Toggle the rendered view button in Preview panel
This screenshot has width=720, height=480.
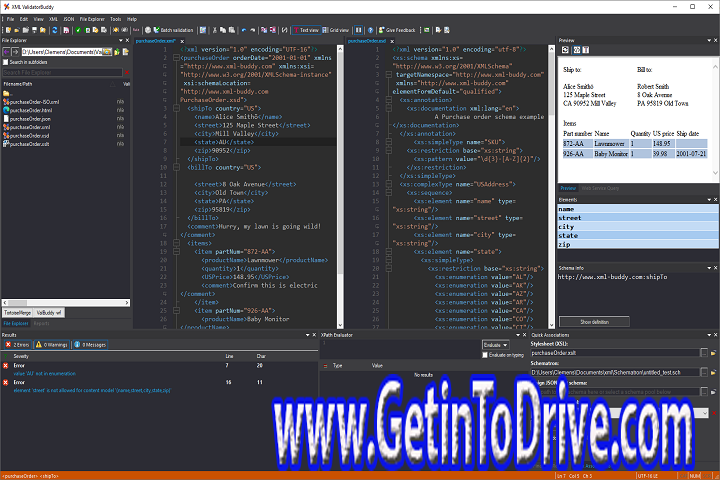coord(577,50)
